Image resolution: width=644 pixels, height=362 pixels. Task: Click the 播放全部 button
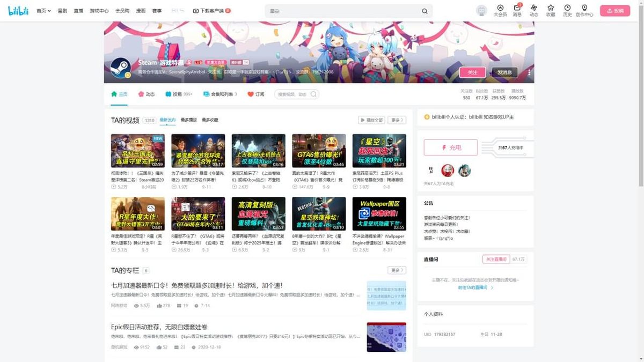pyautogui.click(x=371, y=120)
